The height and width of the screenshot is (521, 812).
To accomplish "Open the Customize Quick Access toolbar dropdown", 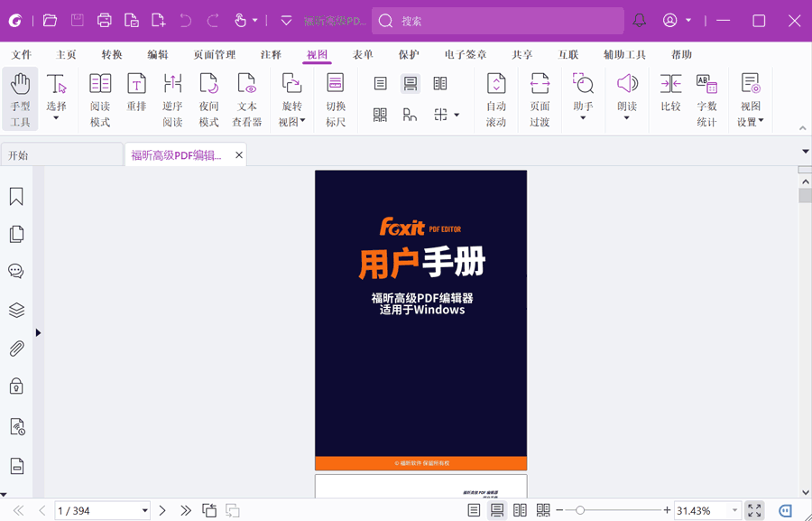I will 286,21.
